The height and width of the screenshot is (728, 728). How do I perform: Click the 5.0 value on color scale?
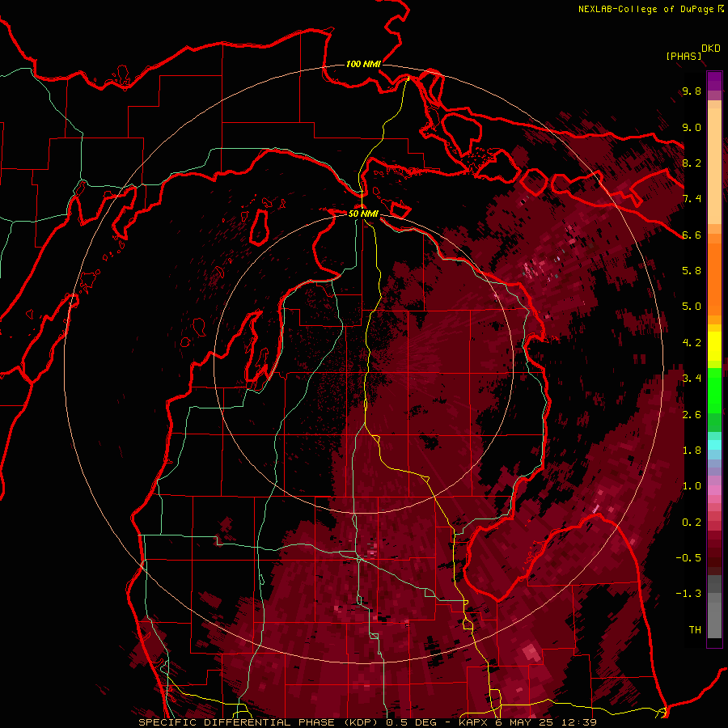[692, 307]
